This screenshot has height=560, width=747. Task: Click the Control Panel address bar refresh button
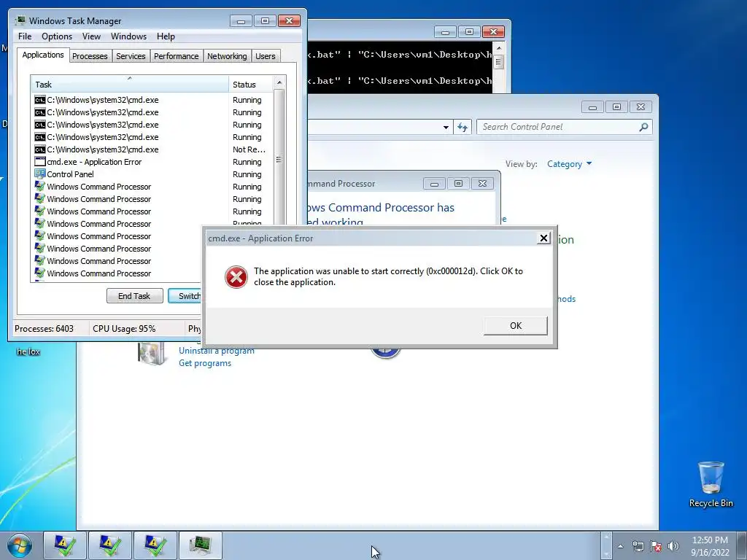coord(462,127)
